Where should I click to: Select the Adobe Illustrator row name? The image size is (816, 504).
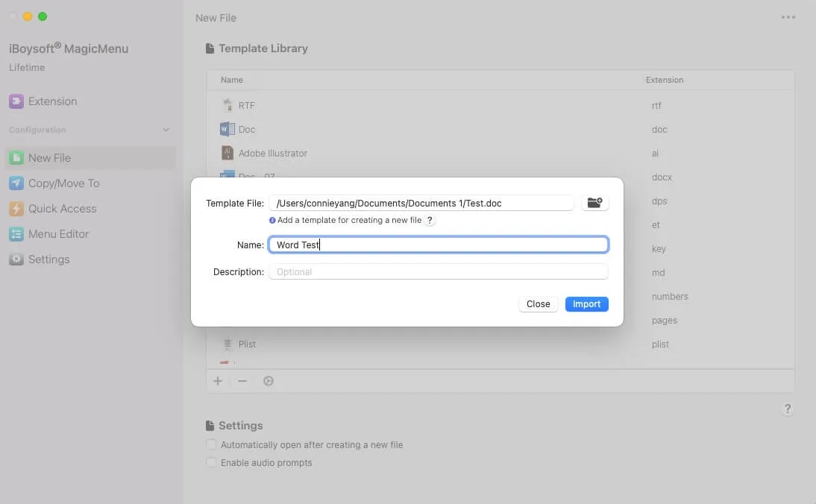tap(273, 154)
